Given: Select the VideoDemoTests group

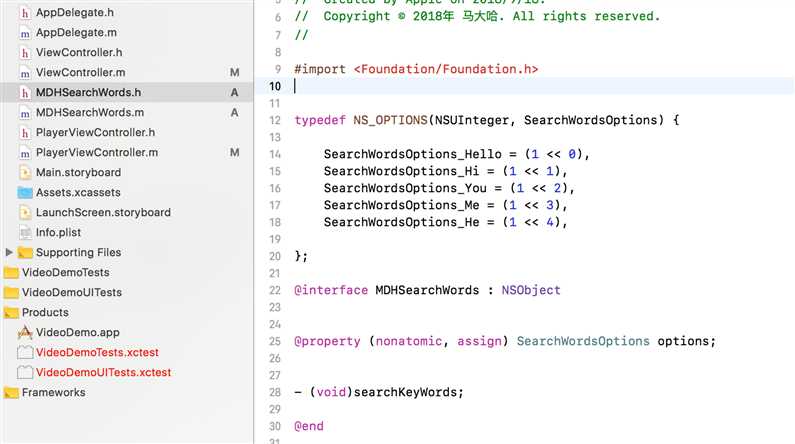Looking at the screenshot, I should click(x=65, y=273).
